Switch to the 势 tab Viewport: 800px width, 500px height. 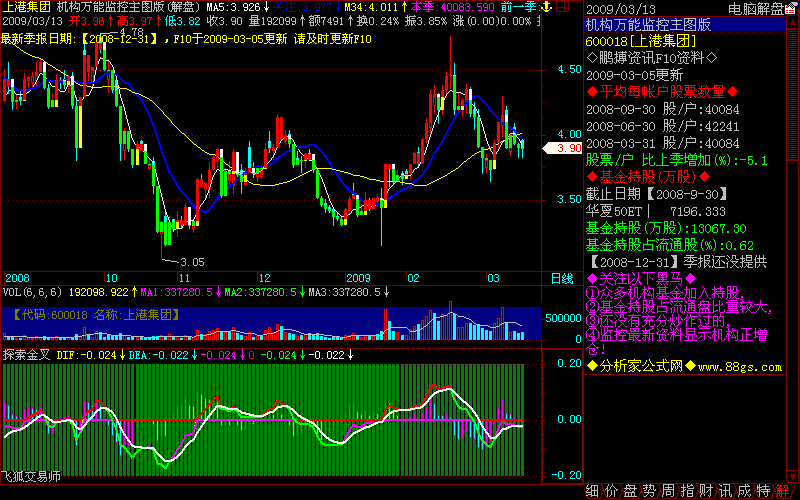coord(649,491)
